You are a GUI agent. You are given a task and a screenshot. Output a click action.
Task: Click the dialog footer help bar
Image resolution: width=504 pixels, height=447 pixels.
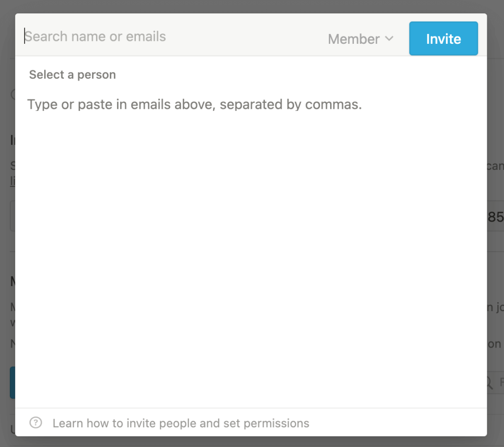point(251,422)
